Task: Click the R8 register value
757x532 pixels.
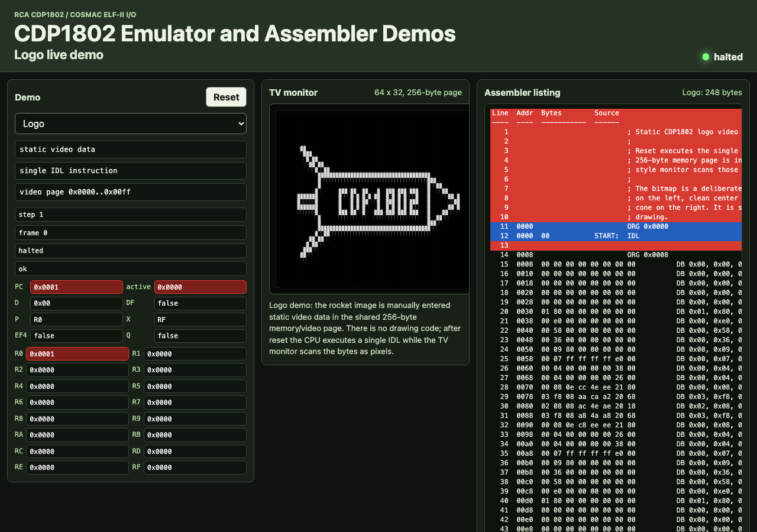Action: coord(77,419)
